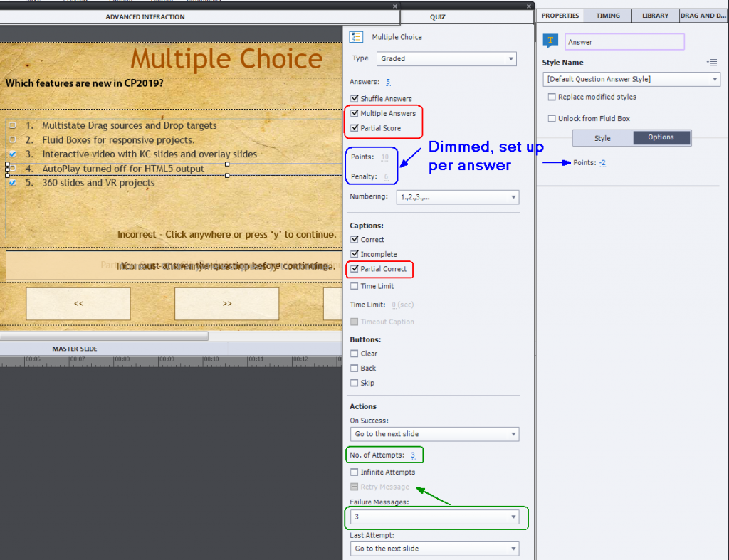This screenshot has width=729, height=560.
Task: Click the Multiple Choice question type icon
Action: click(x=358, y=37)
